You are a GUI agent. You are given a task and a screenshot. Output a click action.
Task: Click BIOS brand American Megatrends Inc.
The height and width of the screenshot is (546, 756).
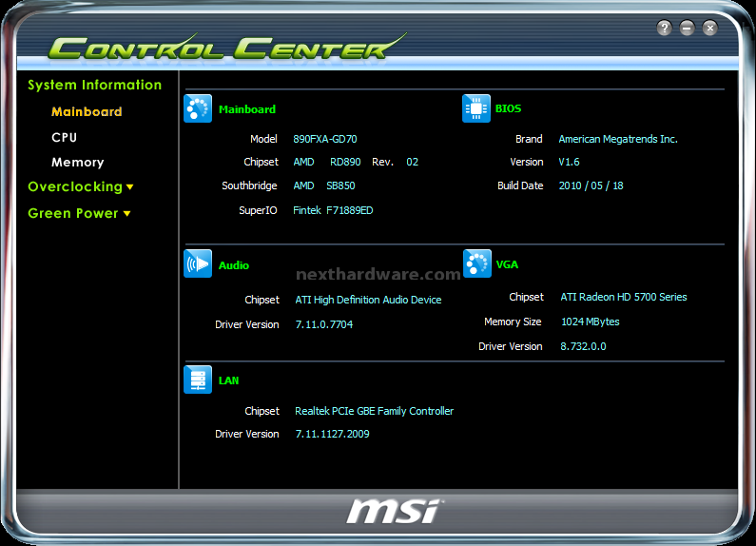coord(618,140)
